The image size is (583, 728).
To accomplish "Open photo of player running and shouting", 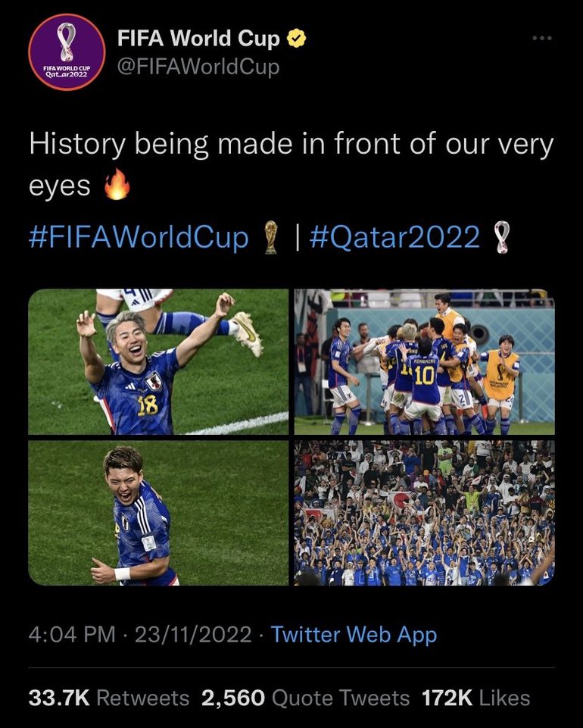I will [x=158, y=513].
